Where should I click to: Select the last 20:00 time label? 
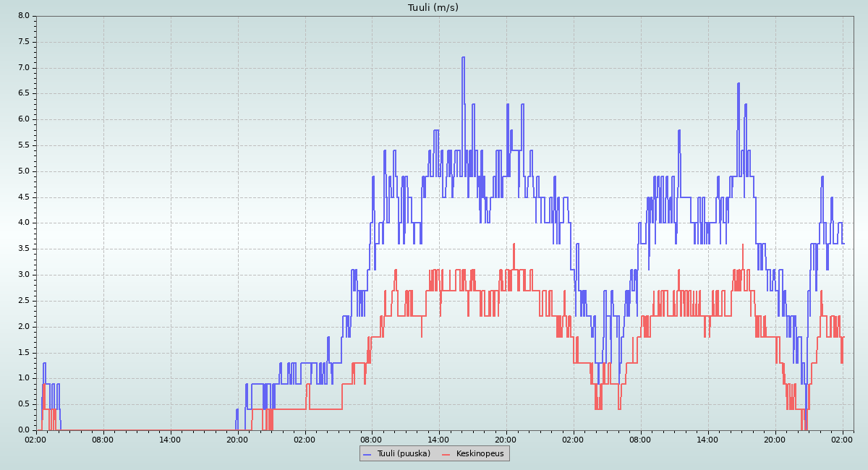click(775, 438)
